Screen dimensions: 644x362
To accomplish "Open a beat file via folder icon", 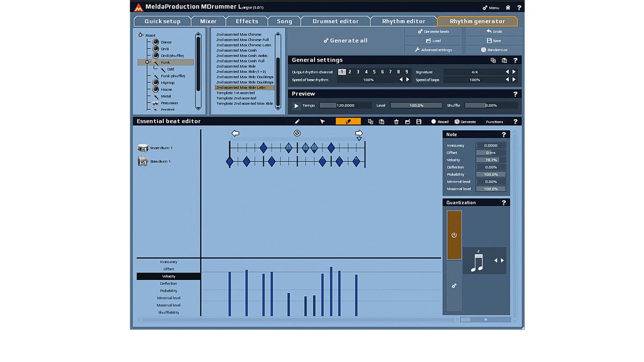I will point(407,122).
